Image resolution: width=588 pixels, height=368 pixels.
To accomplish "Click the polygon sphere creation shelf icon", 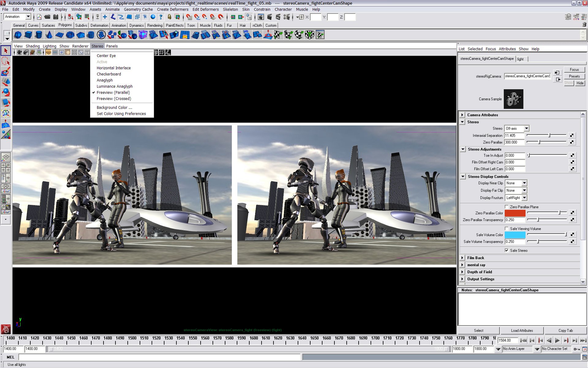I will click(18, 35).
